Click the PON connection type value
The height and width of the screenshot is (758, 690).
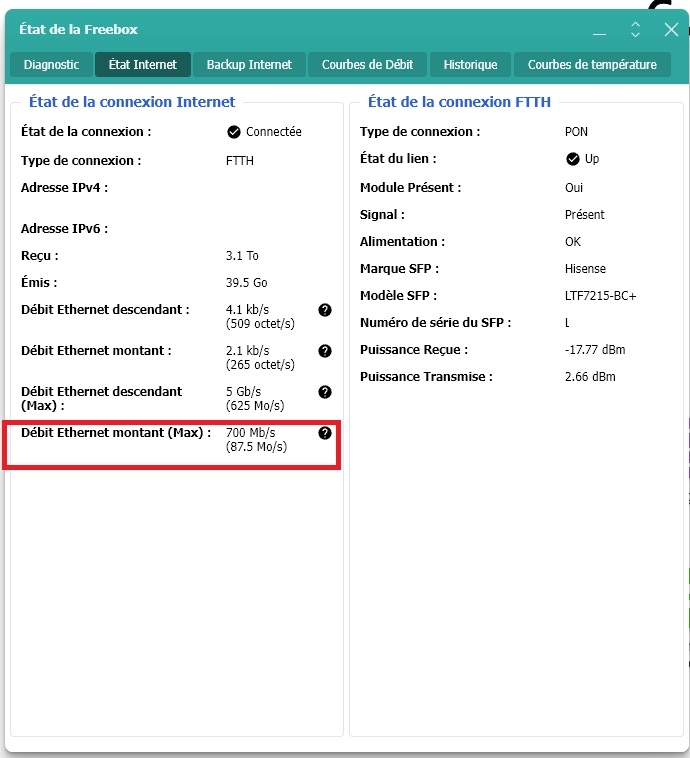(576, 132)
